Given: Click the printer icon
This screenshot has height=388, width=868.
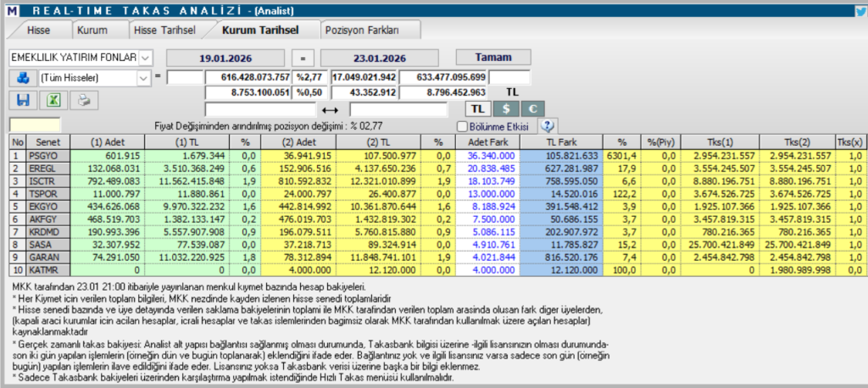Looking at the screenshot, I should click(x=84, y=100).
